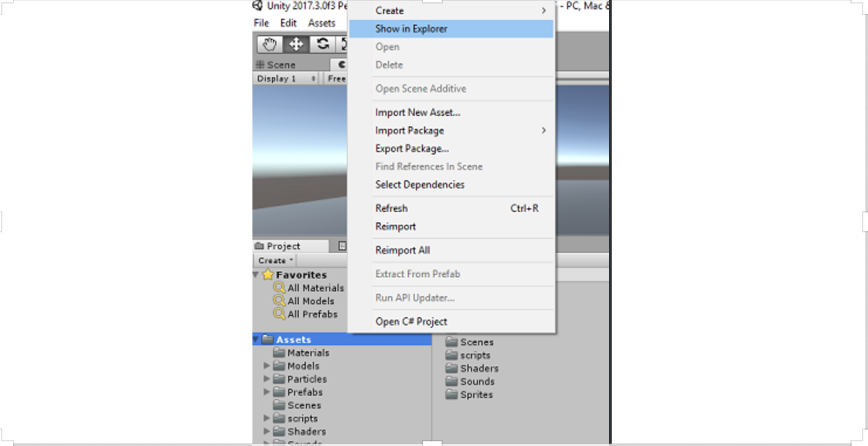Screen dimensions: 868x446
Task: Select Sprites label in right pane
Action: (x=476, y=394)
